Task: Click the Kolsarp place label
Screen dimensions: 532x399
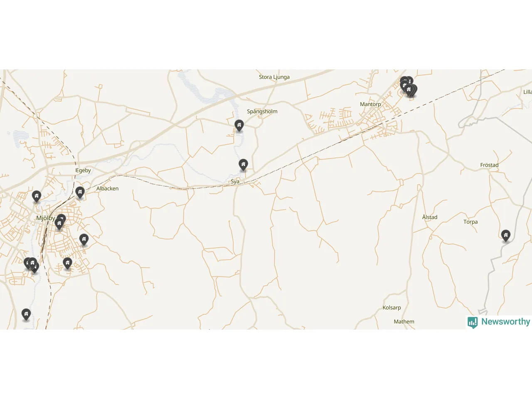Action: tap(392, 308)
